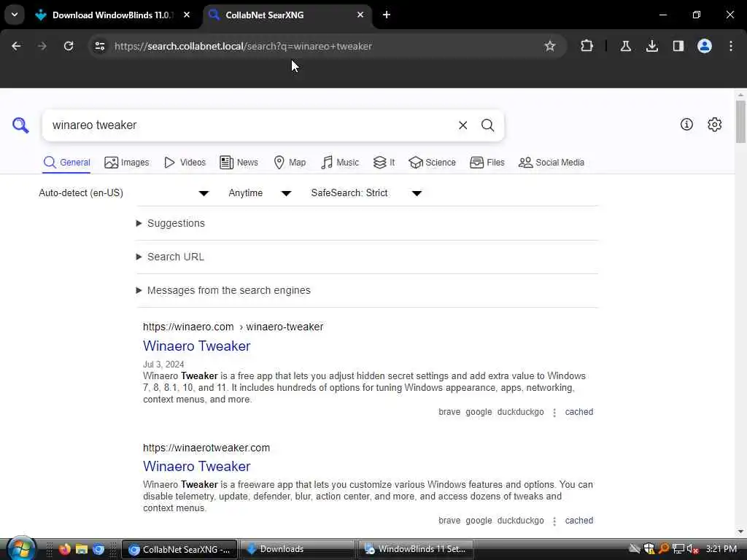
Task: Open cached version of second result
Action: pos(578,521)
